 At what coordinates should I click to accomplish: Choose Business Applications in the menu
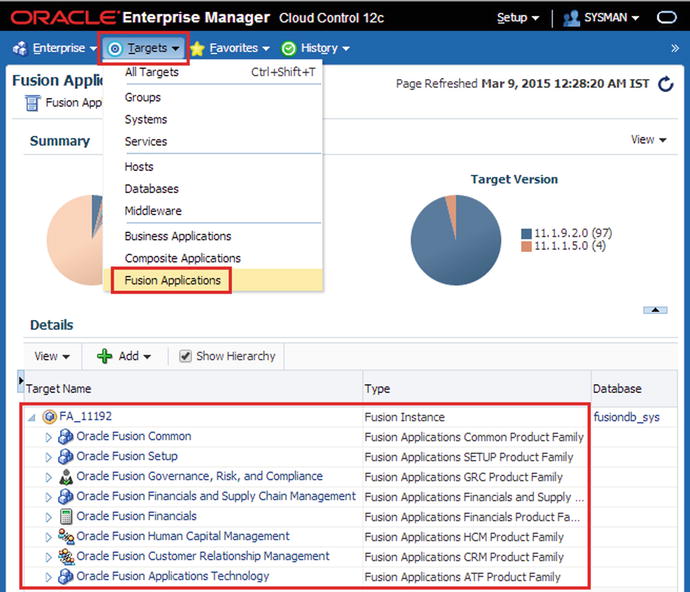[x=213, y=236]
